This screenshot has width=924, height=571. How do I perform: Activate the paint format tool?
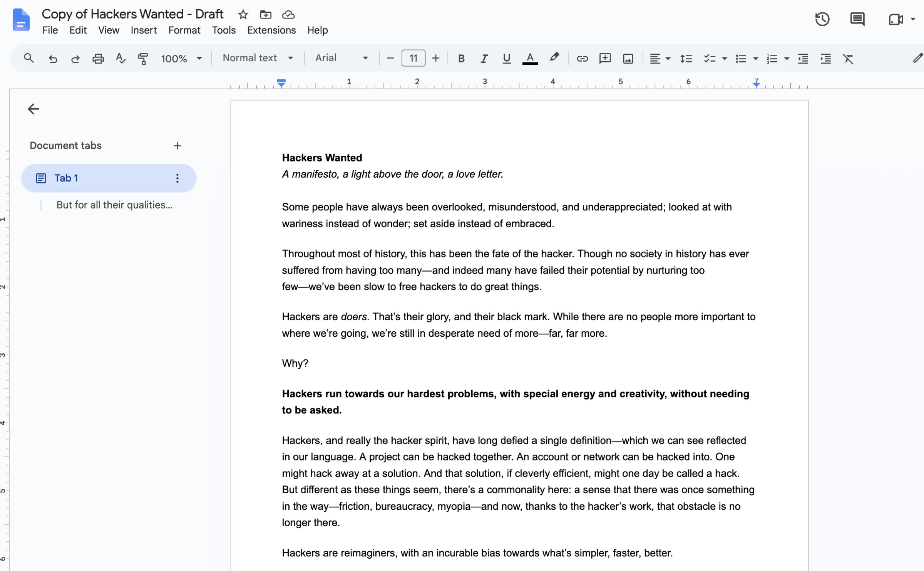143,59
